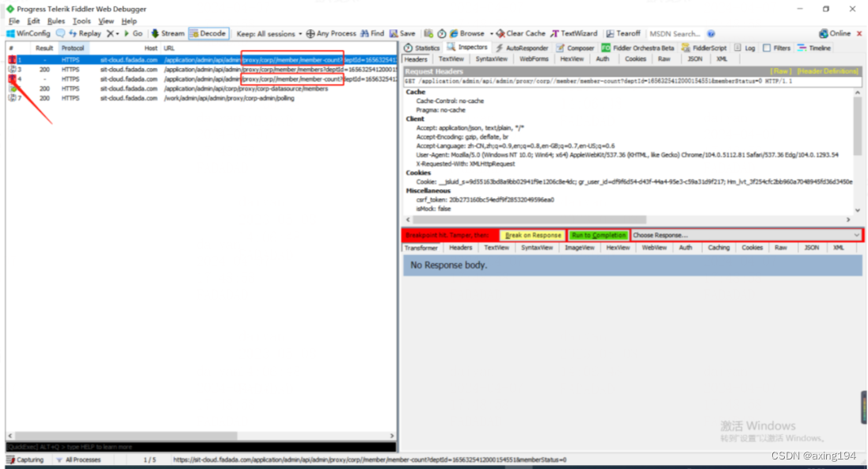Open the Choose Response dropdown
868x469 pixels.
click(x=747, y=235)
